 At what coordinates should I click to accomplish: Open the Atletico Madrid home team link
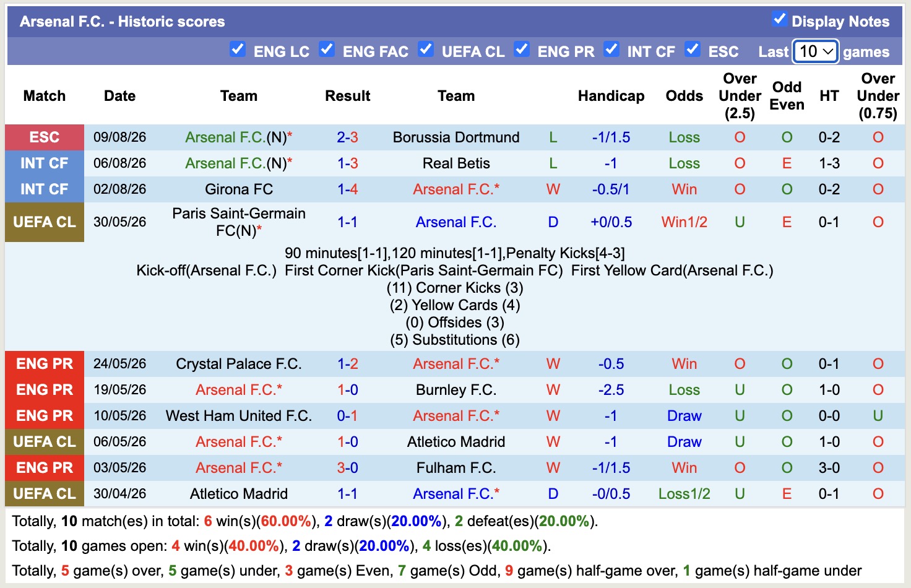[239, 494]
